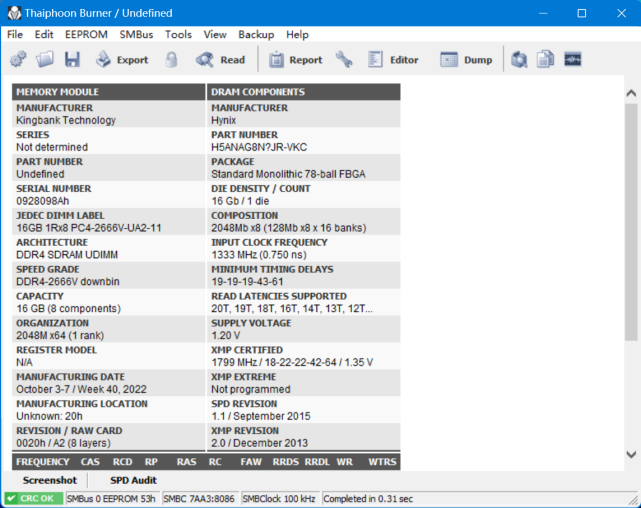Click the SMBus 0 EEPROM 53h status entry
This screenshot has height=508, width=641.
click(111, 499)
